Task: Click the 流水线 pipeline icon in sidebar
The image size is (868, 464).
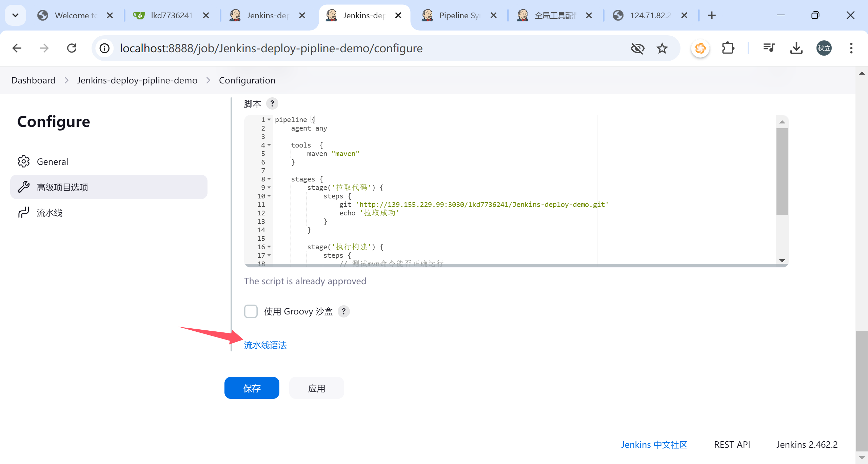Action: tap(24, 213)
